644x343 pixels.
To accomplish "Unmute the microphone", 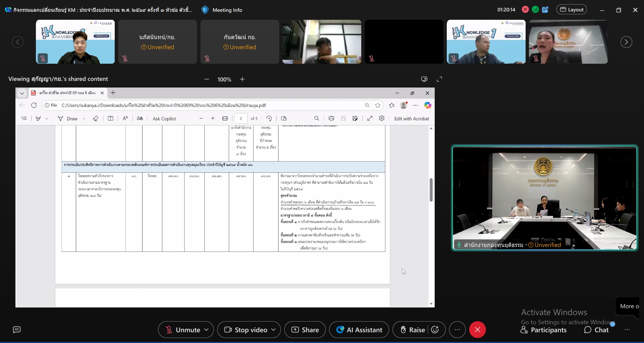I will pyautogui.click(x=183, y=330).
